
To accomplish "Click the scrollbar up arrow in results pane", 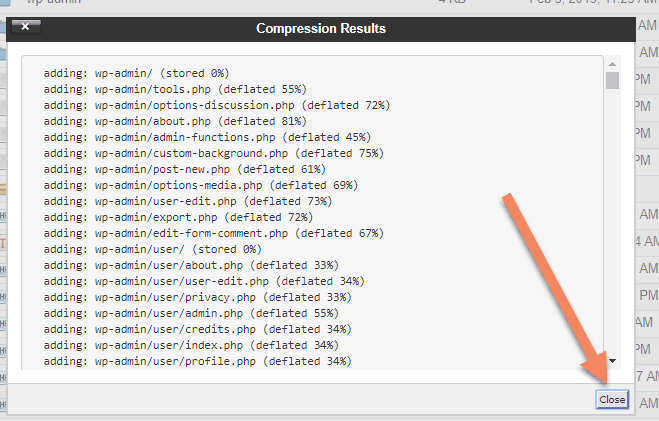I will 612,64.
